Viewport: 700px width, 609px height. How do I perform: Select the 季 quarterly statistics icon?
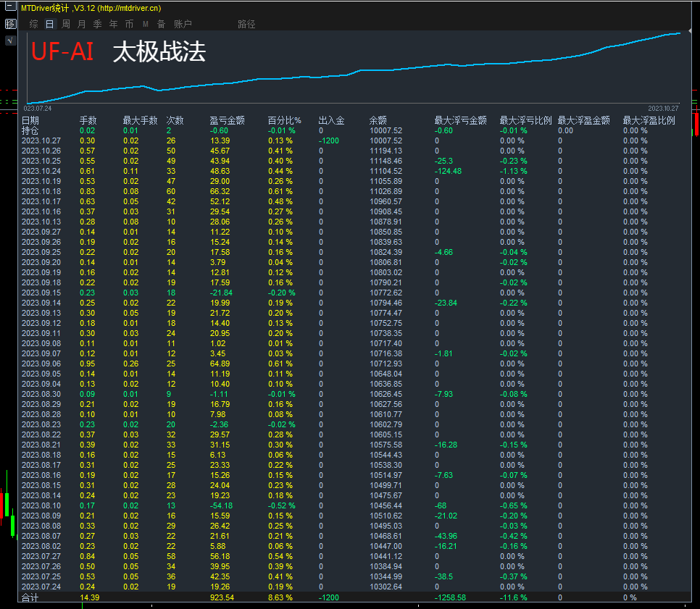click(x=96, y=24)
